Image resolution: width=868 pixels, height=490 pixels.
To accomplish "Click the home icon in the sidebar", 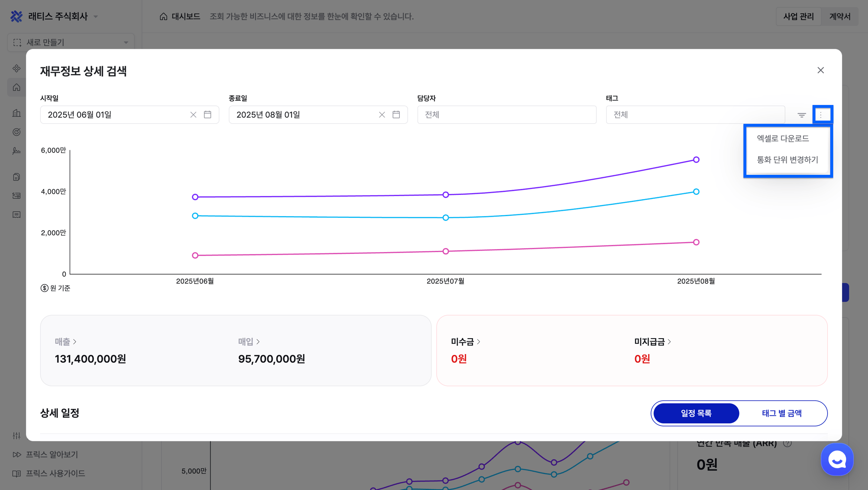I will (17, 88).
